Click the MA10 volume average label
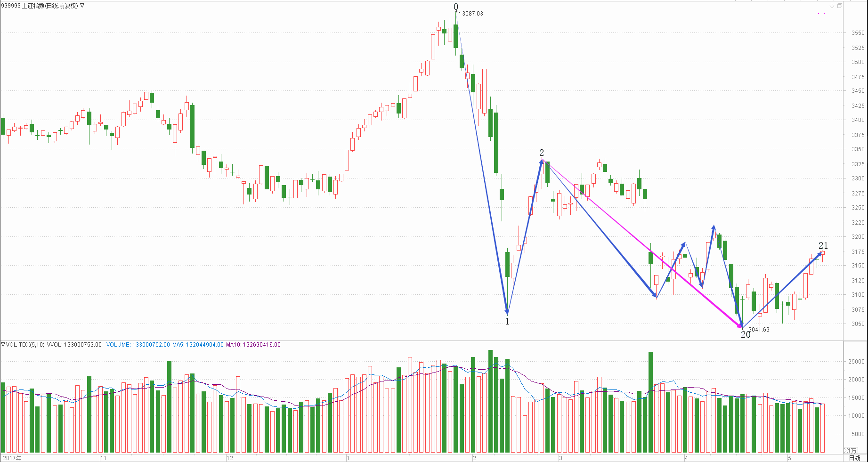The image size is (868, 462). 253,345
